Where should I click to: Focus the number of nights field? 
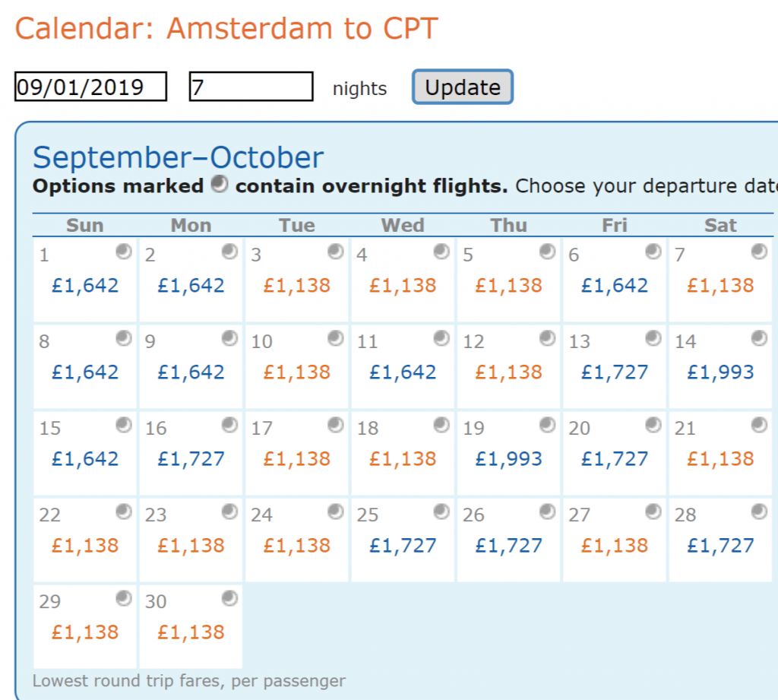pyautogui.click(x=251, y=87)
